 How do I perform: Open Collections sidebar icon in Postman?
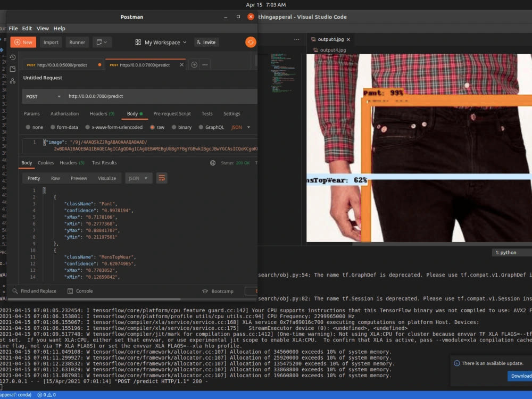13,69
